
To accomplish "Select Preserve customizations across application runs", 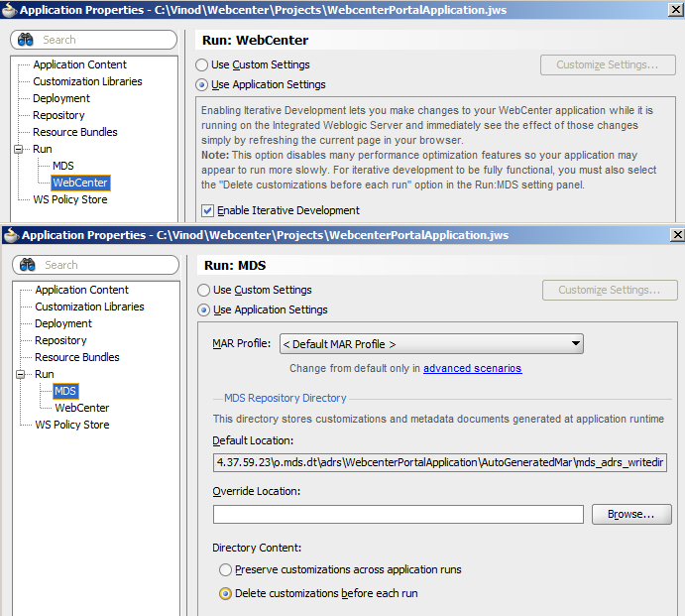I will (x=226, y=569).
